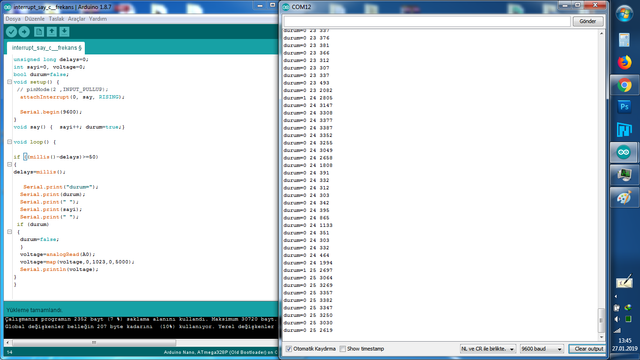This screenshot has height=360, width=640.
Task: Click the output line 'durum=0 25 2619'
Action: (308, 330)
